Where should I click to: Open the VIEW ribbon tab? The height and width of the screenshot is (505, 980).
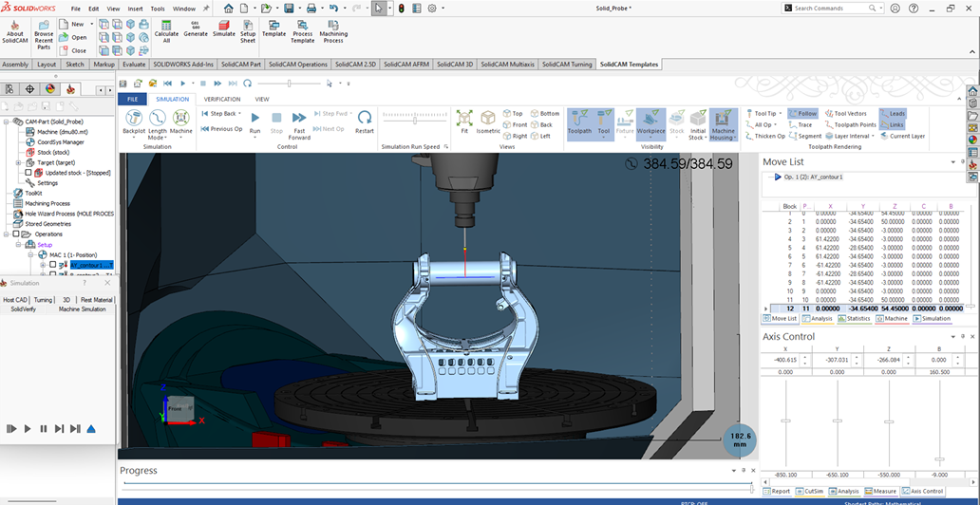(x=262, y=99)
